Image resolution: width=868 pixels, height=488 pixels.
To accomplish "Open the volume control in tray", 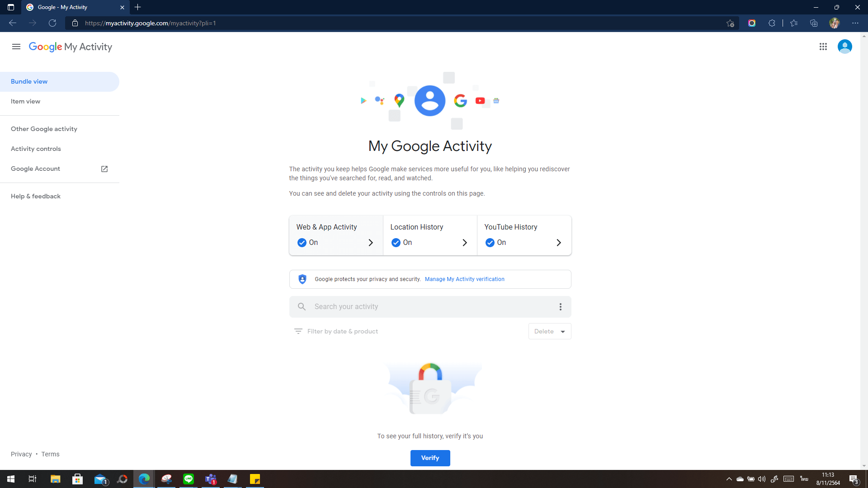I will click(x=762, y=479).
